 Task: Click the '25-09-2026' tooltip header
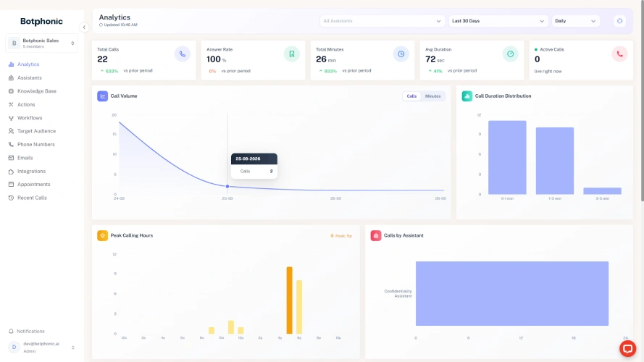point(254,159)
